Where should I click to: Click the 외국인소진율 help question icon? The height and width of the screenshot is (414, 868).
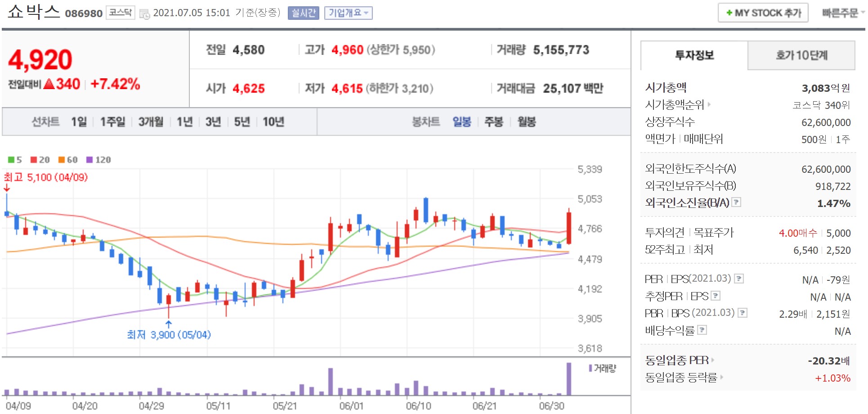736,202
